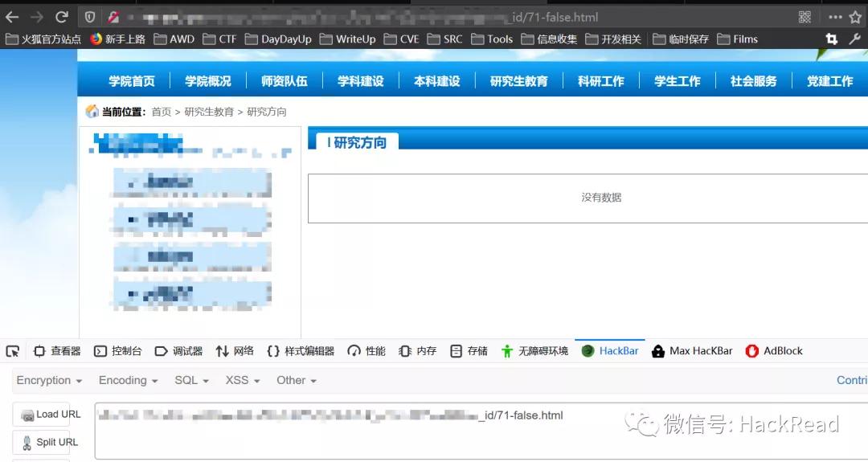
Task: Open the 火狐官方站点 bookmark folder
Action: click(x=43, y=39)
